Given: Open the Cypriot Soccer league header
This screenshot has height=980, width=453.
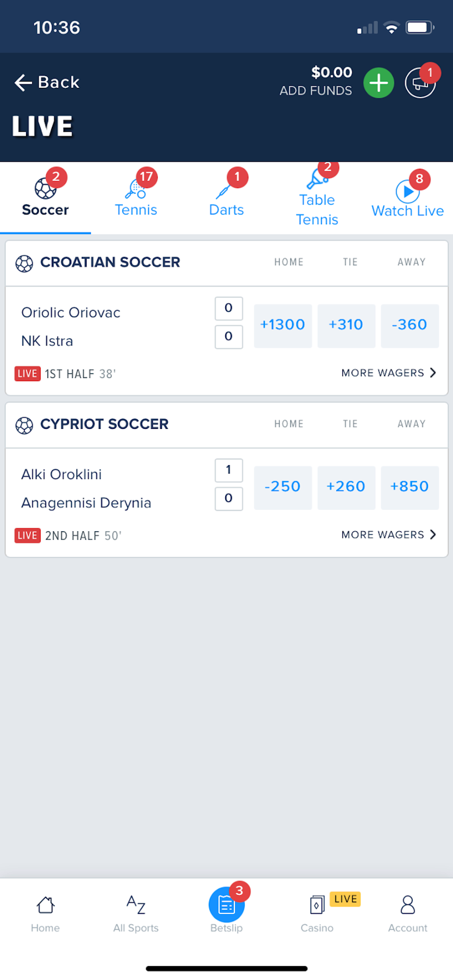Looking at the screenshot, I should (x=104, y=424).
